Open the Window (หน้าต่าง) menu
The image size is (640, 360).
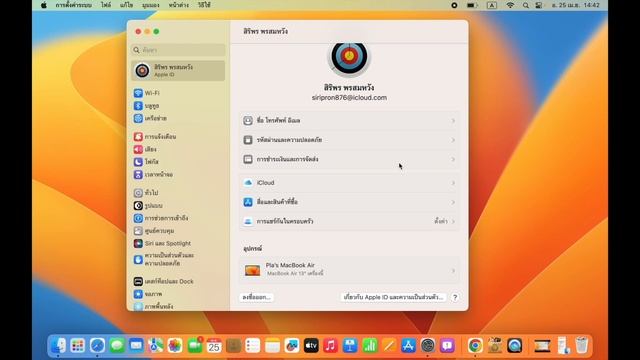(178, 5)
